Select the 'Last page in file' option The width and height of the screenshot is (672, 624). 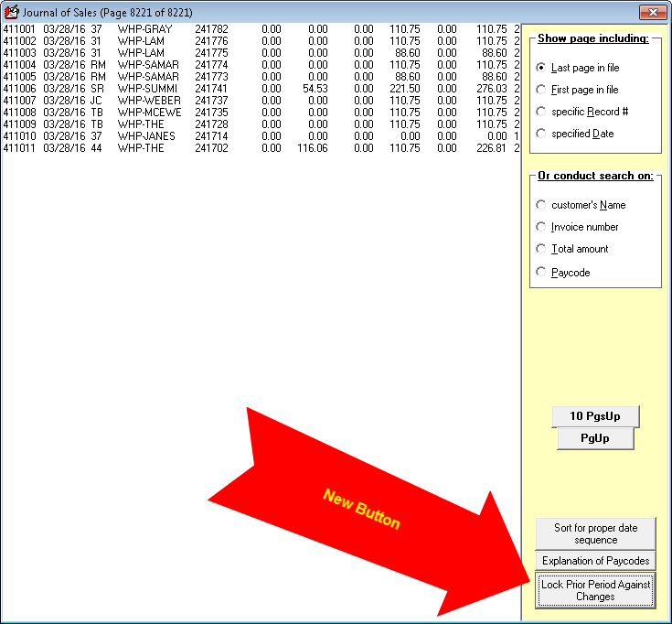tap(541, 68)
